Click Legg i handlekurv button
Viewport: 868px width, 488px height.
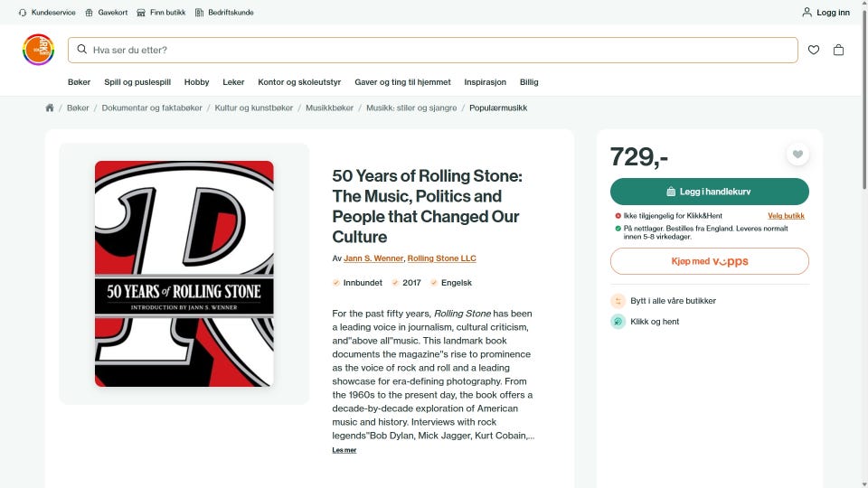tap(709, 192)
